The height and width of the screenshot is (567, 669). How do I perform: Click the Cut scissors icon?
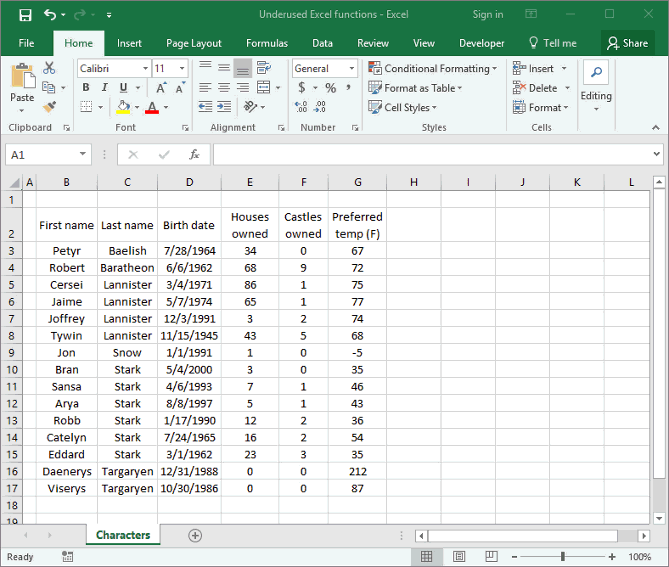[49, 68]
